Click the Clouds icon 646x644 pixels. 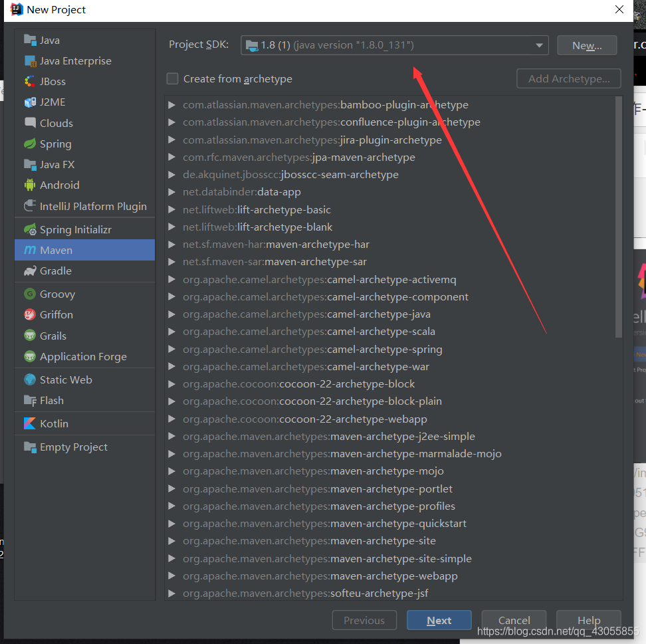[x=30, y=123]
